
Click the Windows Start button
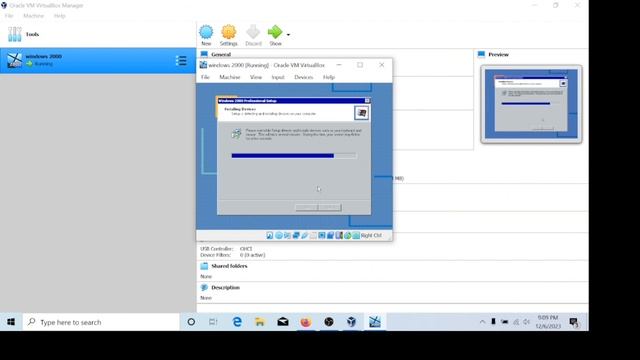point(11,322)
